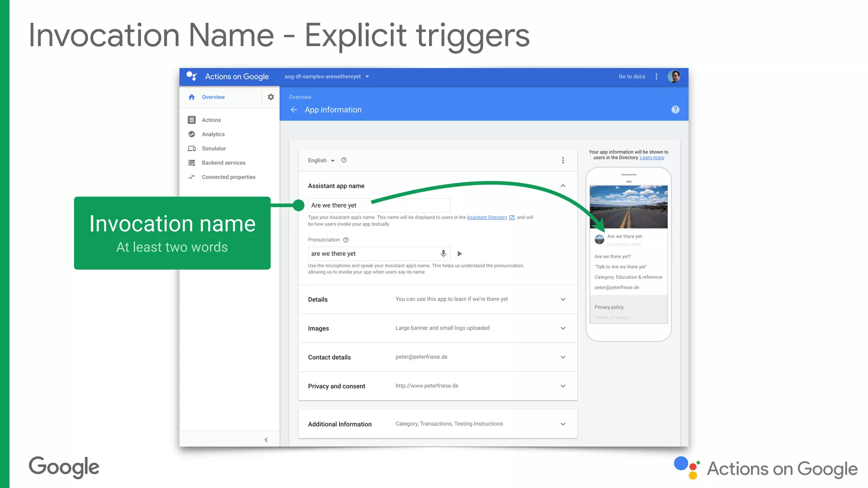The height and width of the screenshot is (488, 868).
Task: Open the user profile avatar
Action: tap(674, 77)
